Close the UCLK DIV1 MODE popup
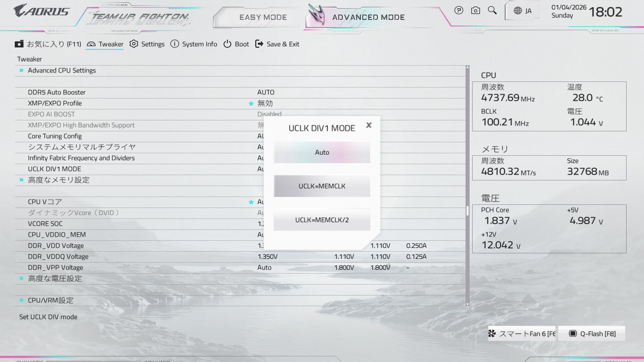 pos(369,125)
